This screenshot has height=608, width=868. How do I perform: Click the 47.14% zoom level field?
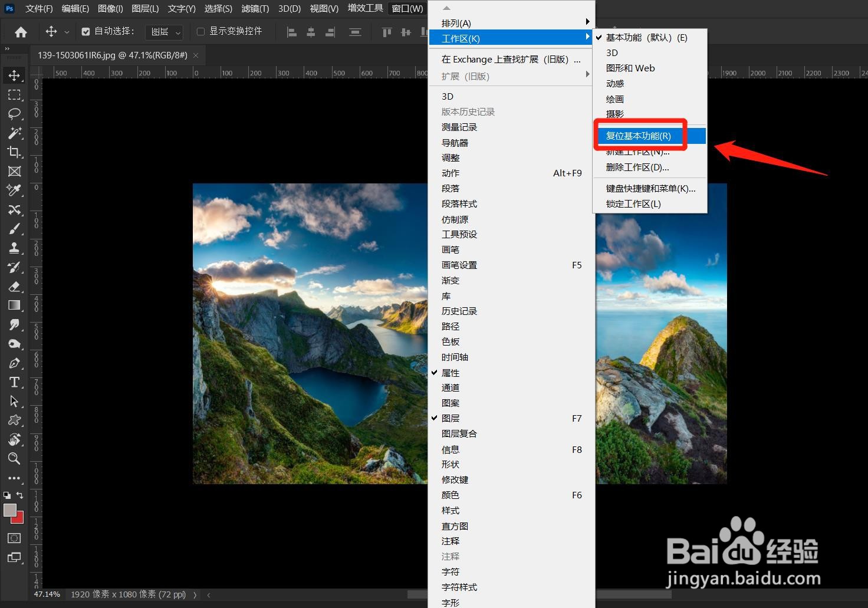point(47,594)
